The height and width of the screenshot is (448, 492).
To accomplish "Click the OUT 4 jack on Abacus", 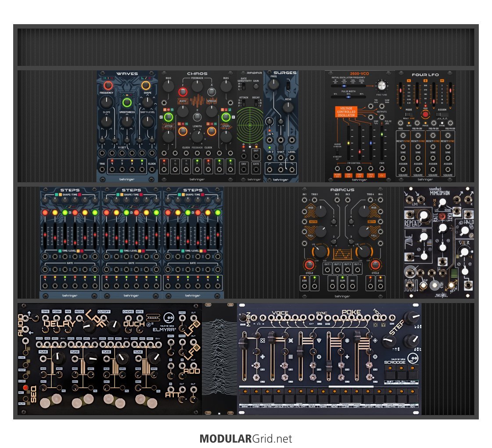I will pos(357,270).
